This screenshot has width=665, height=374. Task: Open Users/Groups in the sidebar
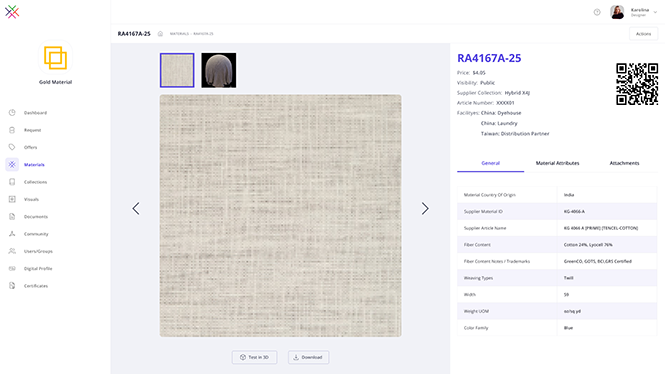(38, 251)
